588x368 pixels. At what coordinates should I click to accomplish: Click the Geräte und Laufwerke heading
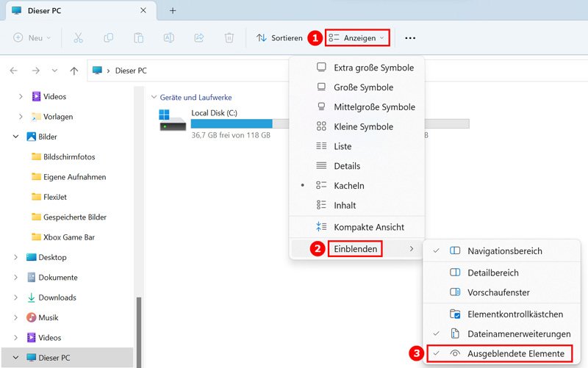click(196, 98)
